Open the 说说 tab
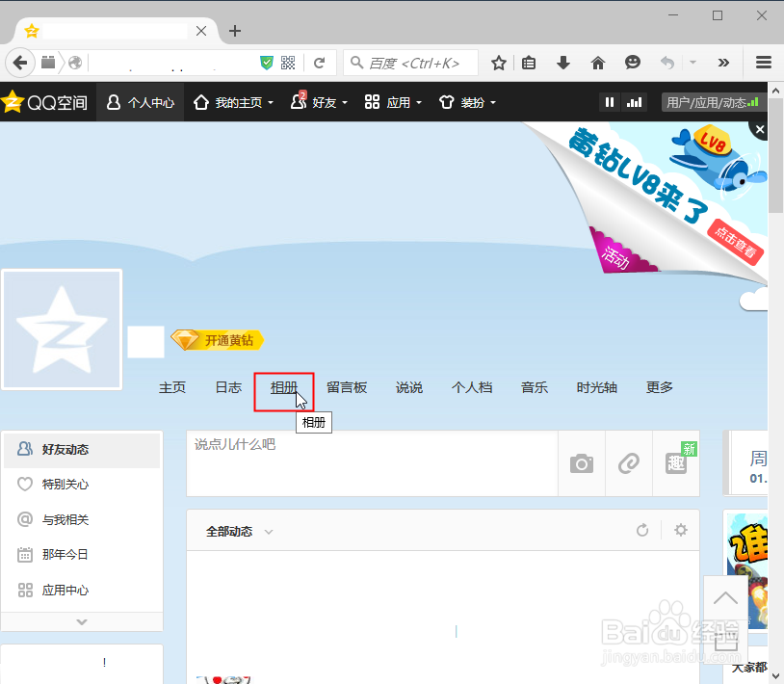Viewport: 784px width, 684px height. (x=409, y=387)
